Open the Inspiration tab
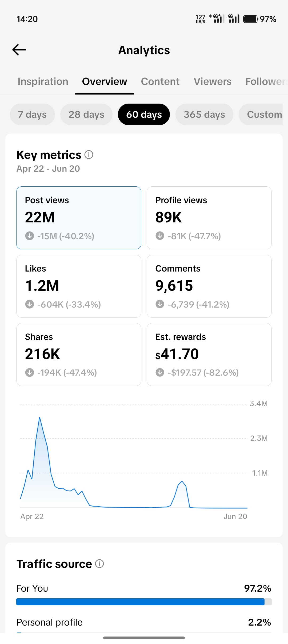This screenshot has width=288, height=644. tap(43, 81)
